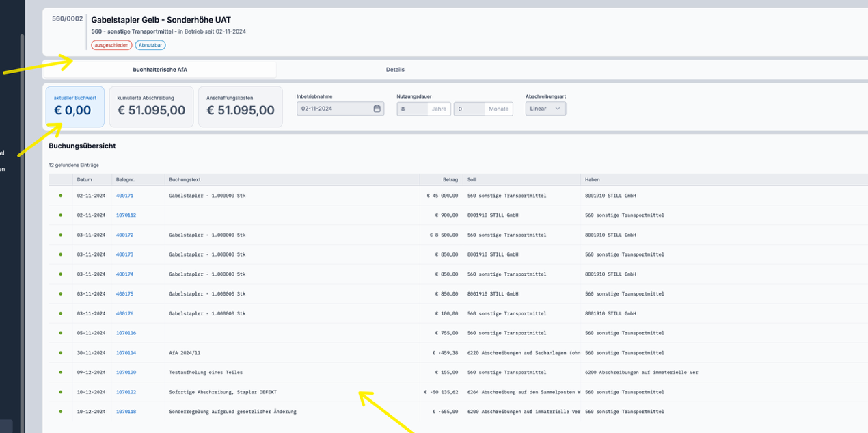Click the blue Abnutzbar badge
868x433 pixels.
point(150,45)
